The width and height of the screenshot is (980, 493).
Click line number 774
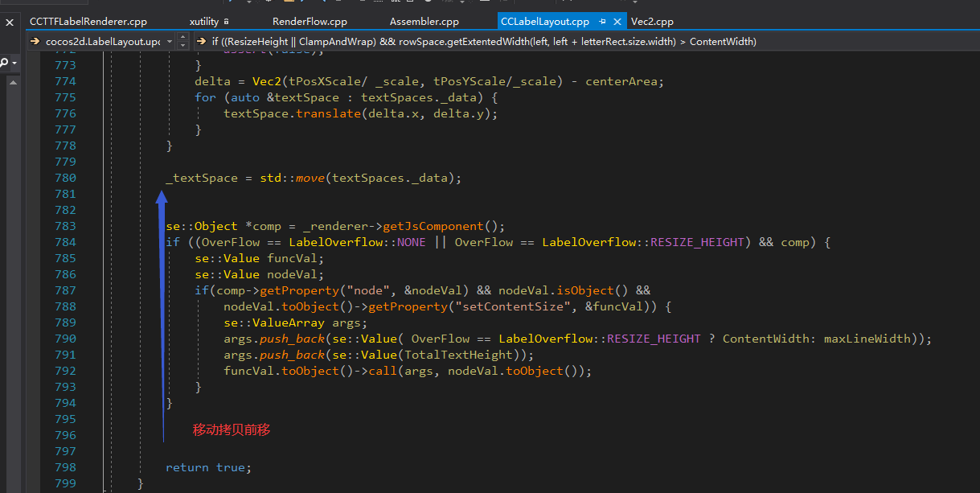click(64, 81)
